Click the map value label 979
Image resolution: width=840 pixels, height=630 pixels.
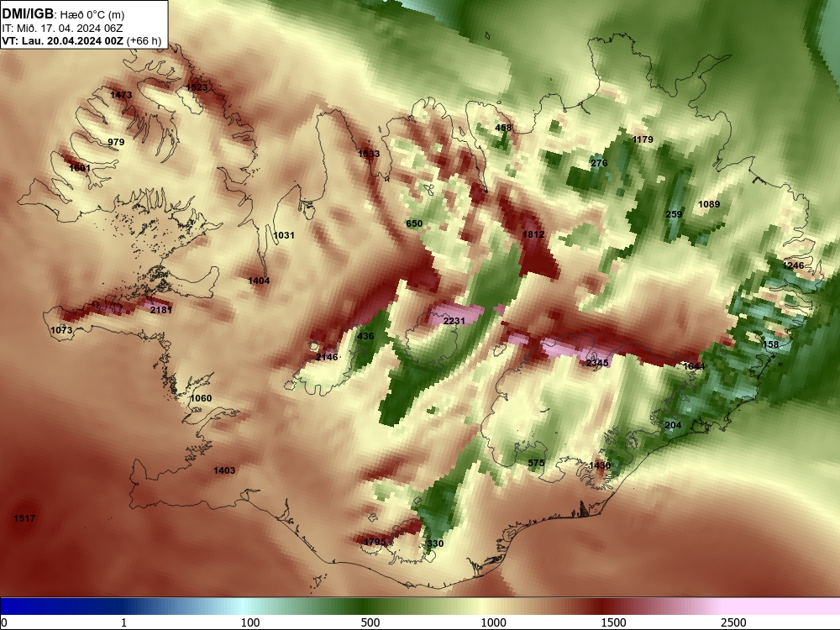pyautogui.click(x=116, y=142)
